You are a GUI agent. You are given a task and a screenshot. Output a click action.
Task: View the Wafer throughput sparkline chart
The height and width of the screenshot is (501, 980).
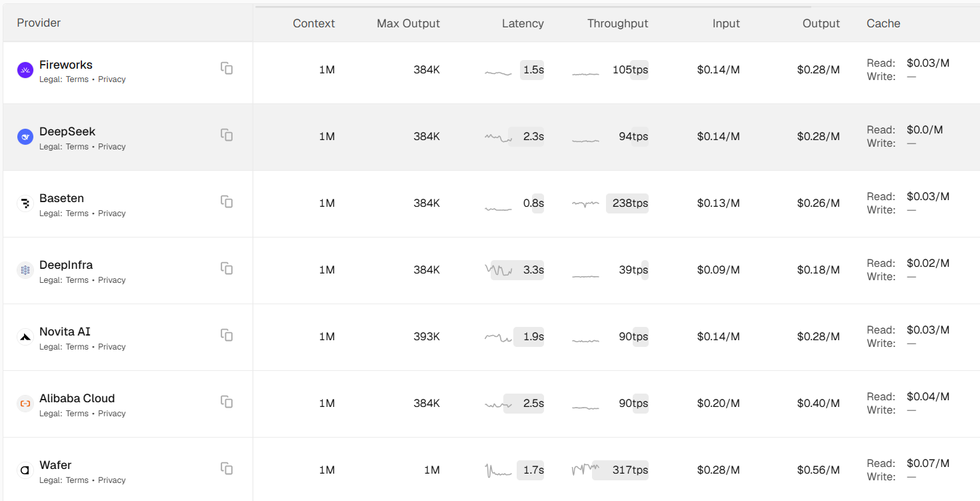click(585, 470)
